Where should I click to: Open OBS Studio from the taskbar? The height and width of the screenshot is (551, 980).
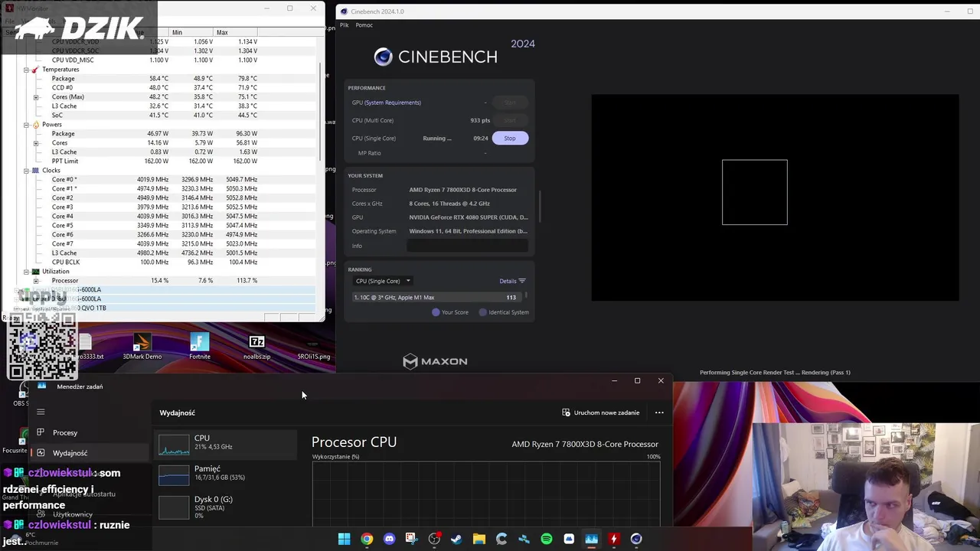tap(434, 539)
